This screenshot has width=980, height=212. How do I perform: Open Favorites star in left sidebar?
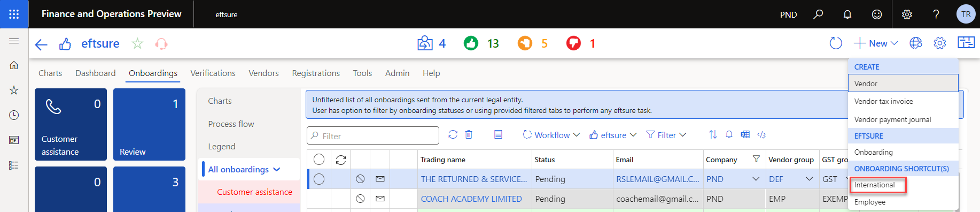[14, 90]
